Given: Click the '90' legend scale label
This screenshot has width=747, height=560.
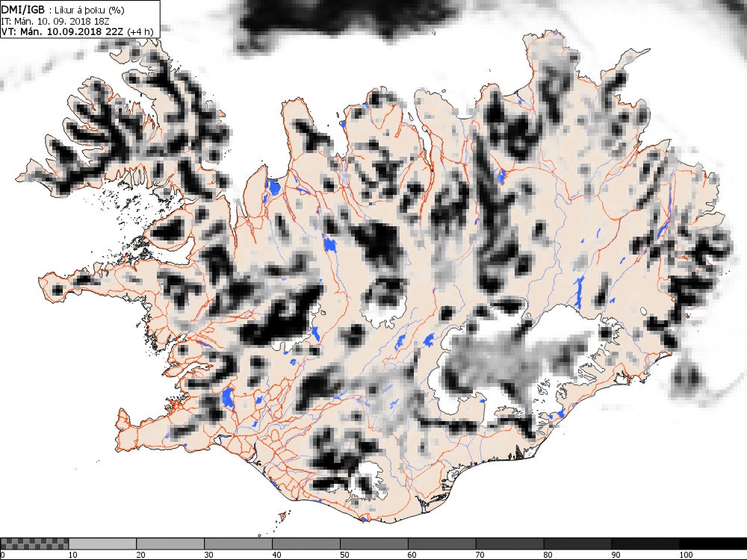Looking at the screenshot, I should coord(616,555).
